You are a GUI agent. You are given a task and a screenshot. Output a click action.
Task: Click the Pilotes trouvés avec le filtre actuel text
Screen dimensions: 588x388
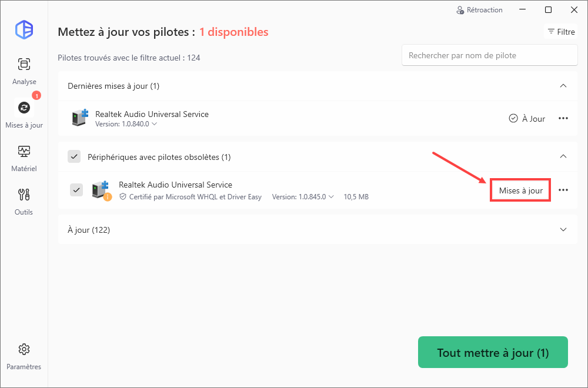click(129, 58)
